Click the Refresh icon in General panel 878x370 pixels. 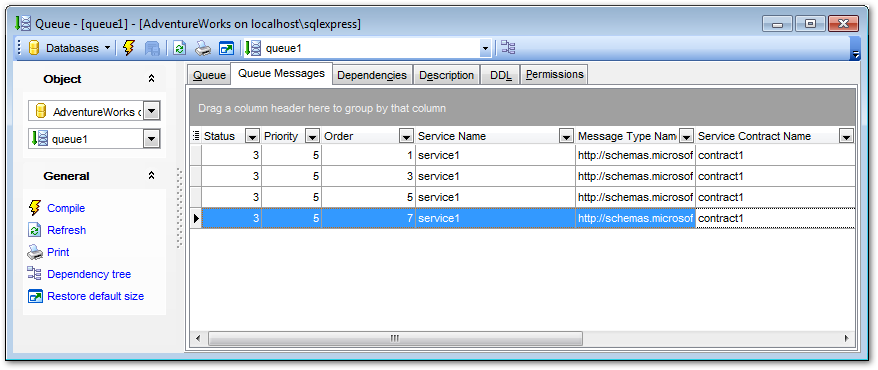[x=35, y=230]
